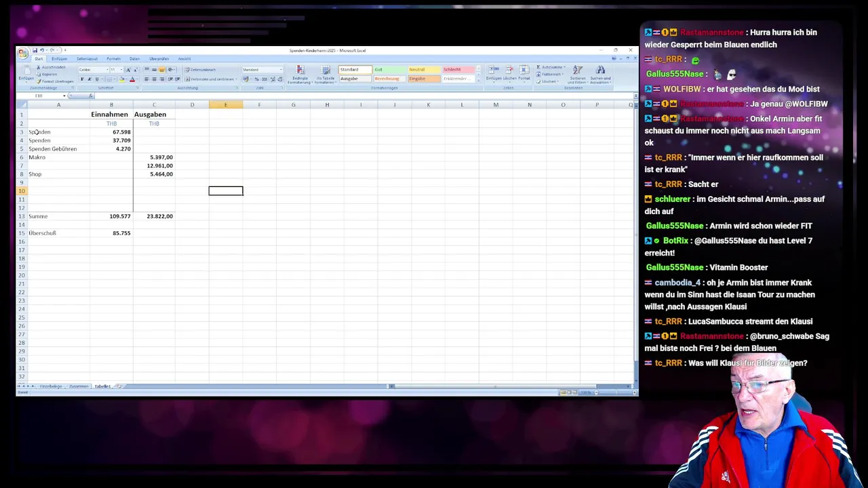This screenshot has width=868, height=488.
Task: Apply the Gut cell style
Action: (x=390, y=69)
